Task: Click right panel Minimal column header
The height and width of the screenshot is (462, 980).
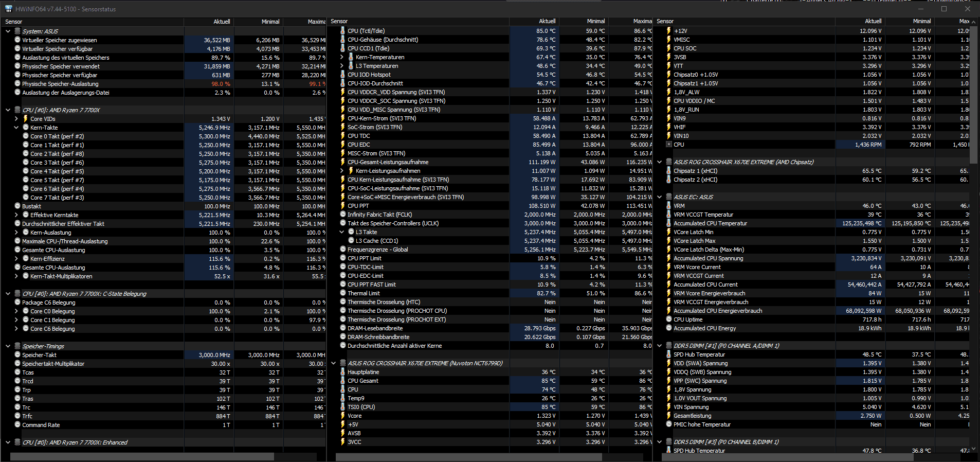Action: point(910,21)
